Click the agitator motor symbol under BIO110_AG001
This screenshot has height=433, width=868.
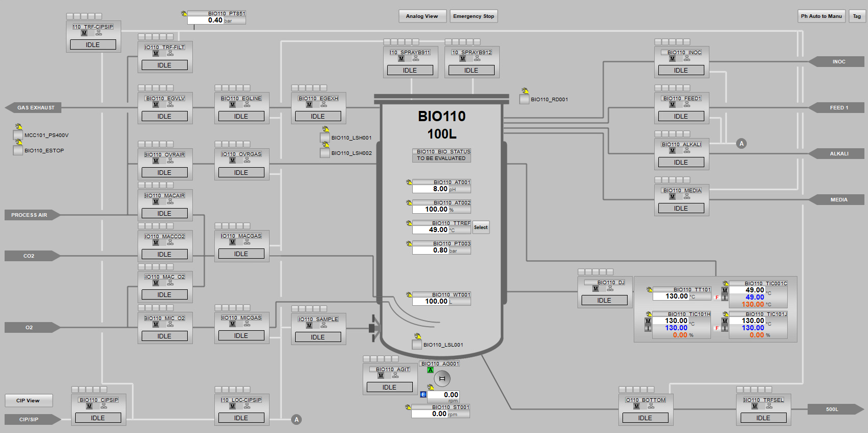coord(442,379)
